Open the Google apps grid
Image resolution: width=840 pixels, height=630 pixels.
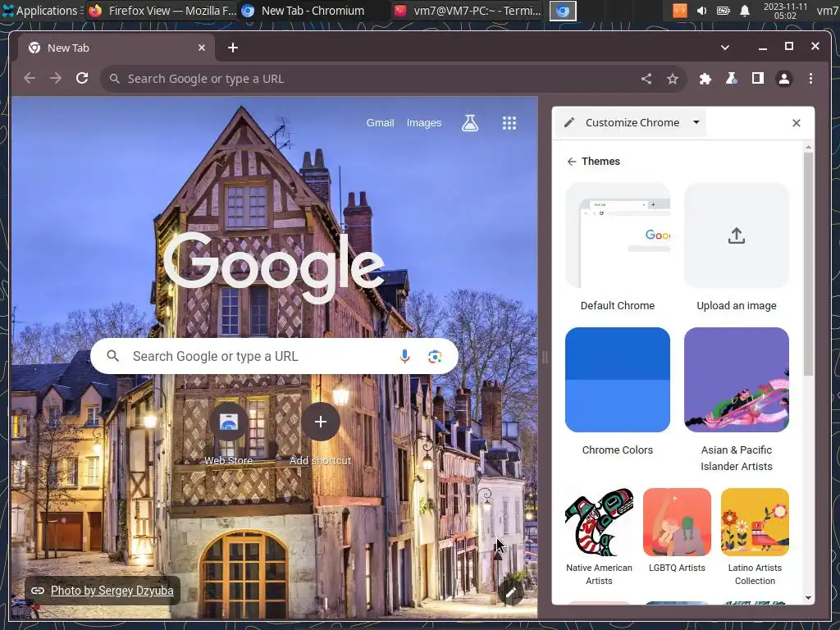[509, 123]
